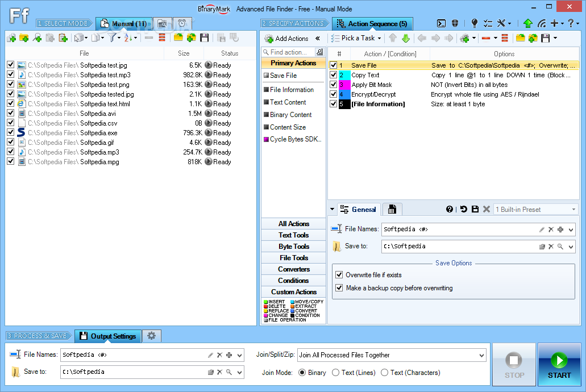Screen dimensions: 586x392
Task: Clear the action Save to path with X icon
Action: (x=551, y=247)
